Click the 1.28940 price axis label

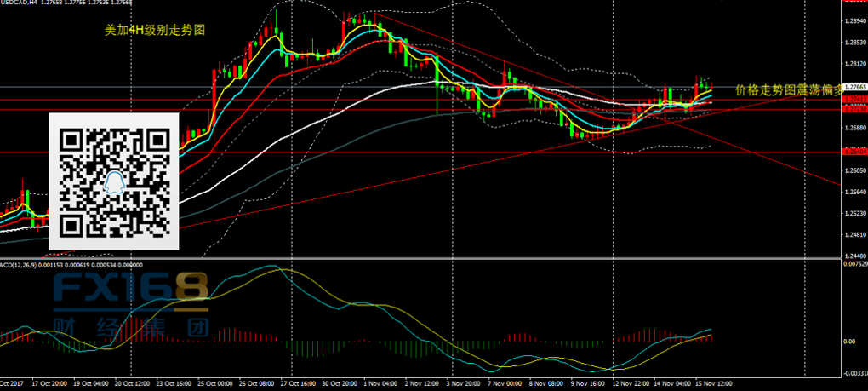854,21
